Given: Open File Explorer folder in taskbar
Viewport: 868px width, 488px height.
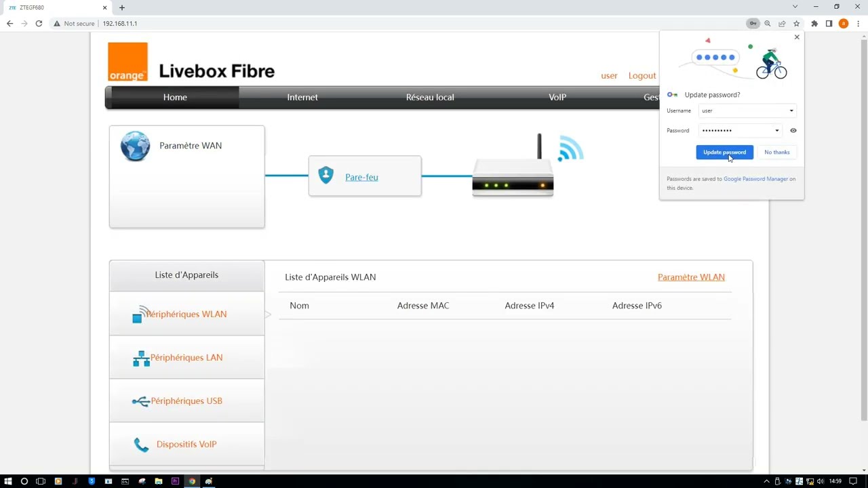Looking at the screenshot, I should coord(159,481).
